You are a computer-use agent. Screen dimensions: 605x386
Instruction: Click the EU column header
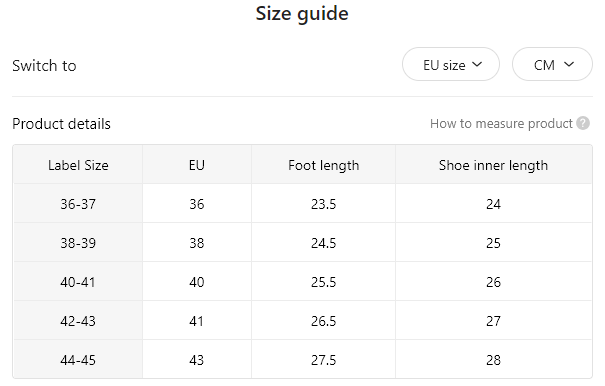[x=196, y=165]
